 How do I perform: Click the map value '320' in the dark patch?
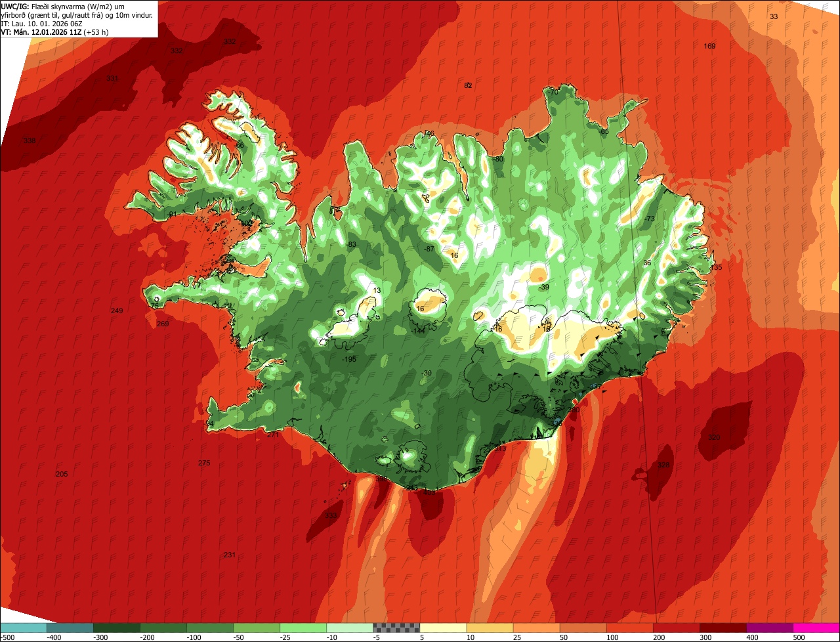pos(714,438)
